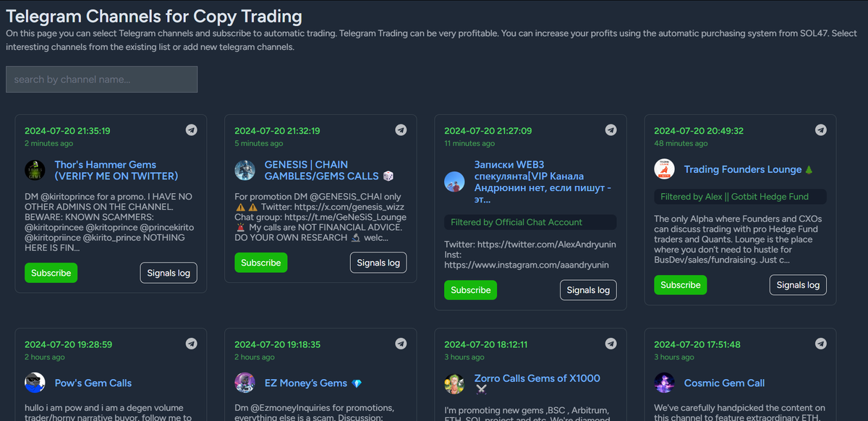The width and height of the screenshot is (868, 421).
Task: Open Telegram icon on Thor's Hammer Gems card
Action: coord(191,130)
